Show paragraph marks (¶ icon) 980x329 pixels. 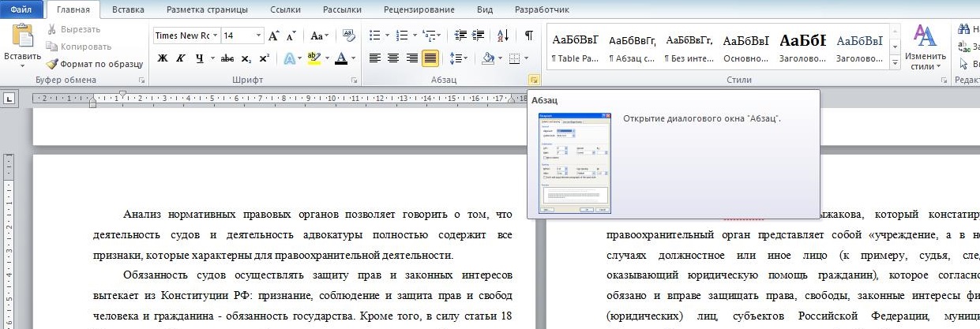point(528,36)
